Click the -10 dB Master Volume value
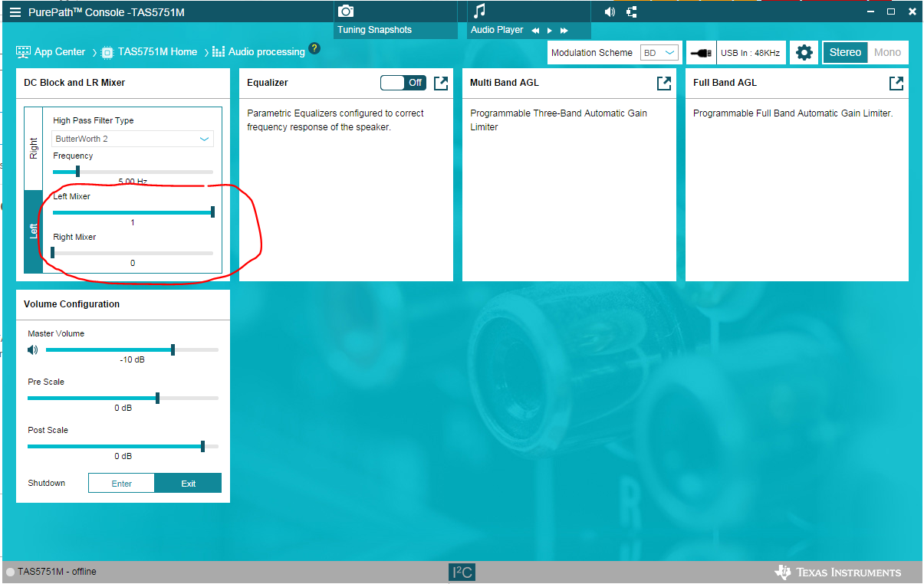Image resolution: width=924 pixels, height=584 pixels. [x=132, y=360]
